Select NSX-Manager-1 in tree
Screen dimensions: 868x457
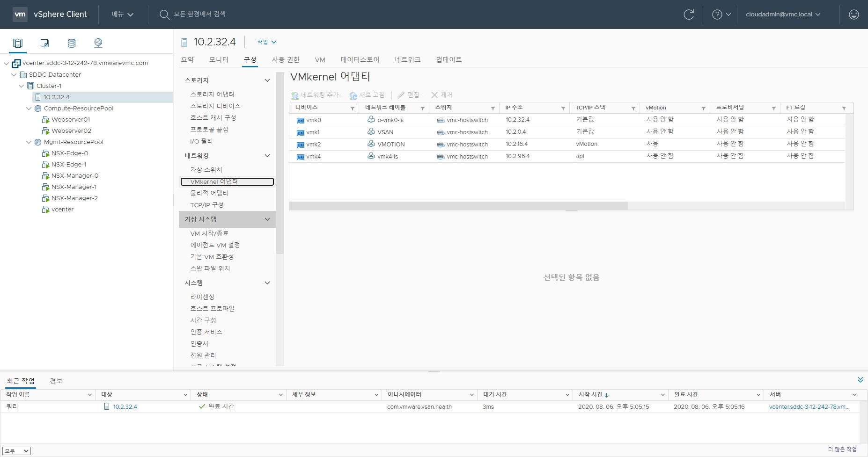(x=74, y=187)
